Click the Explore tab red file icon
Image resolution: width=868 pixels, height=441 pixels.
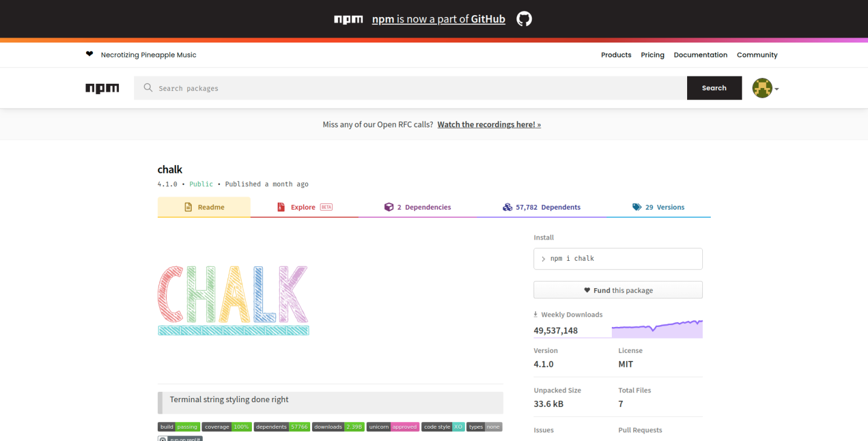click(281, 207)
